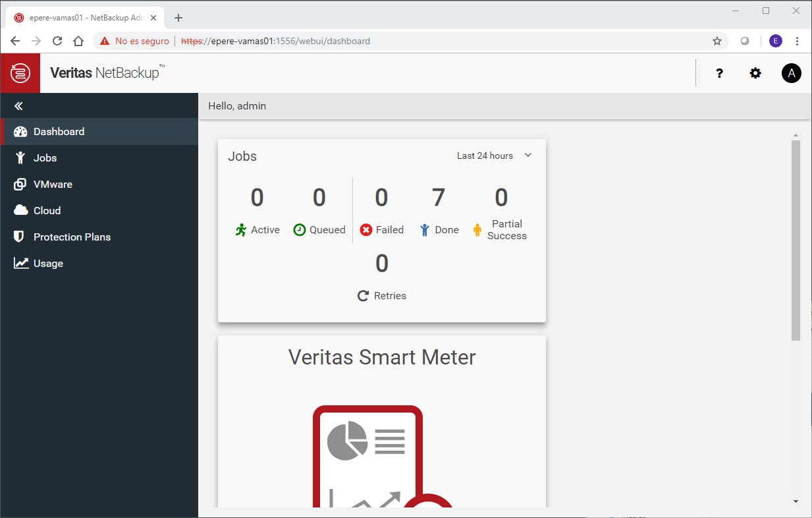Viewport: 812px width, 518px height.
Task: Navigate to the Usage menu item
Action: (x=99, y=264)
